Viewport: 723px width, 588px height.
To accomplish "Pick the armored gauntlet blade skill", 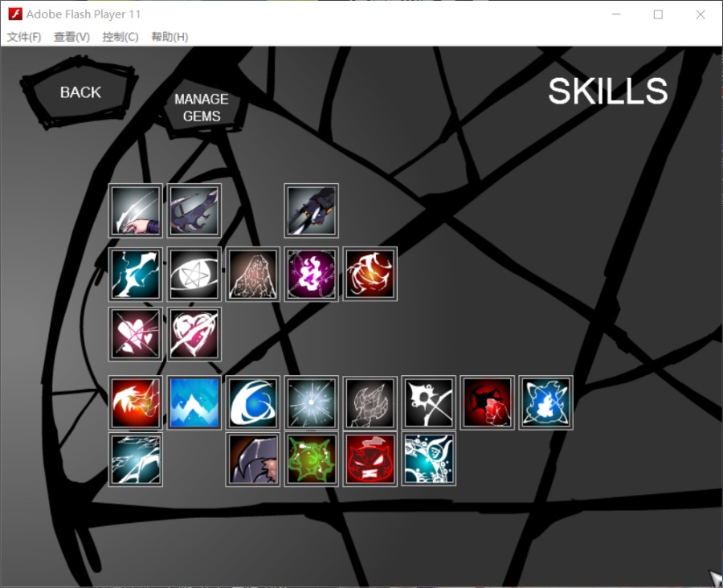I will (312, 210).
